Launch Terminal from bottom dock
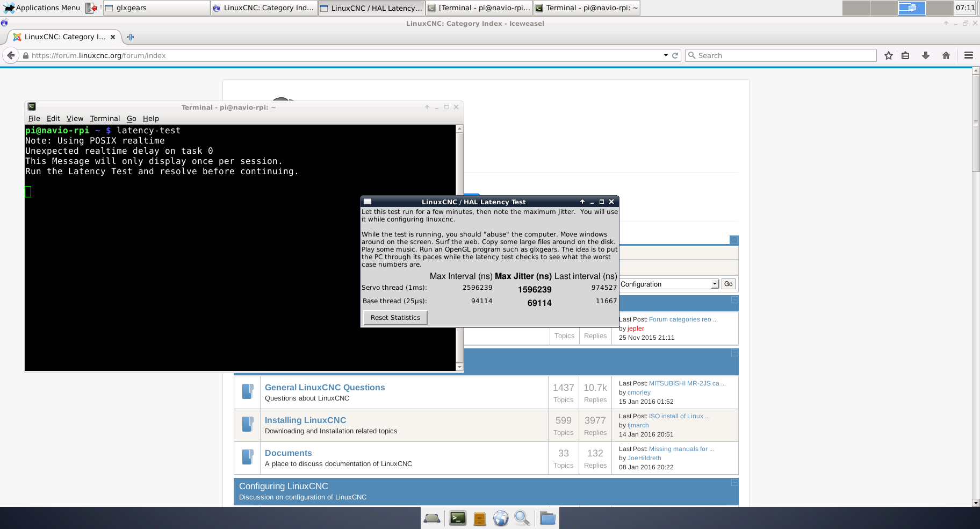Screen dimensions: 980x529 click(x=458, y=518)
